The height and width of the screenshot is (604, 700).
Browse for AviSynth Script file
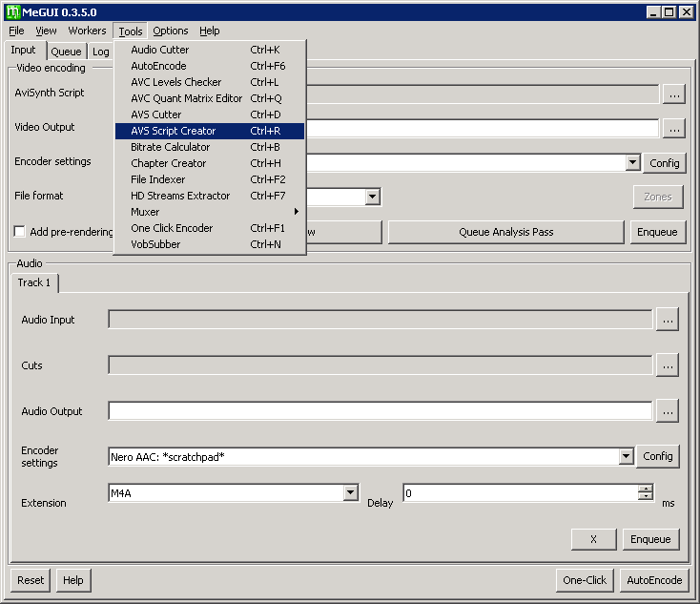674,94
